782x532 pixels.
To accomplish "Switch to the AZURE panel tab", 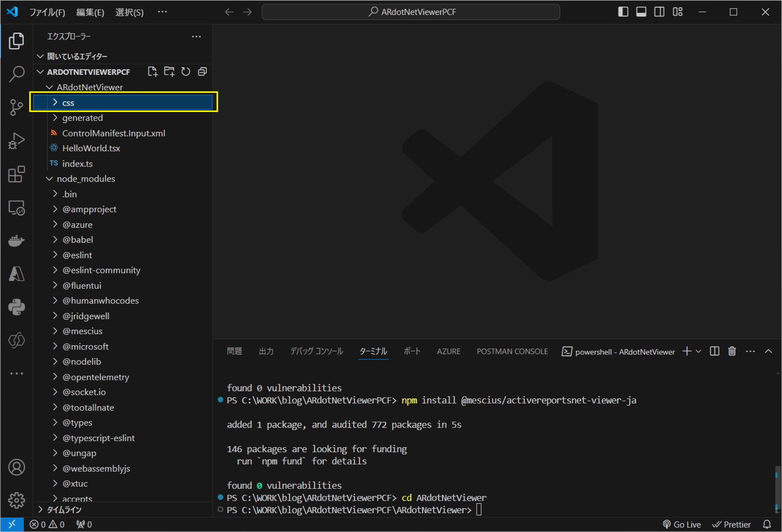I will tap(448, 351).
